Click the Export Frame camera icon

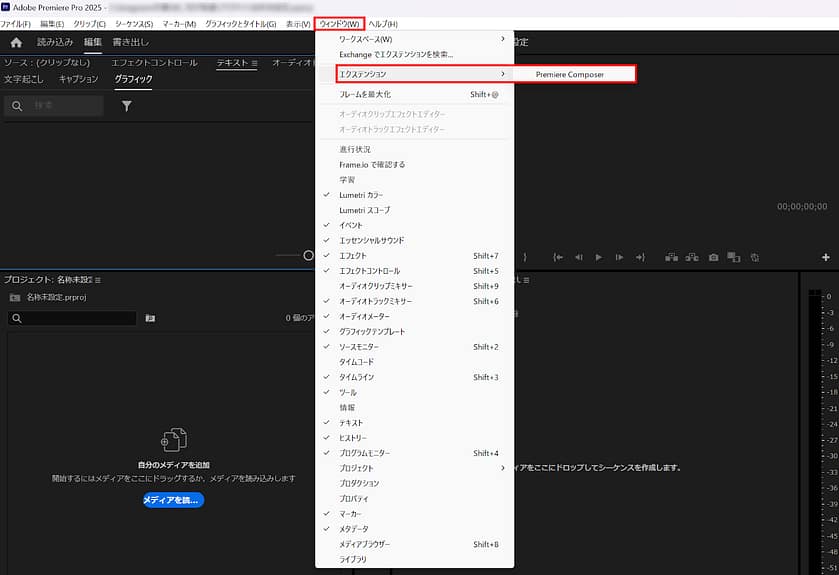[713, 257]
